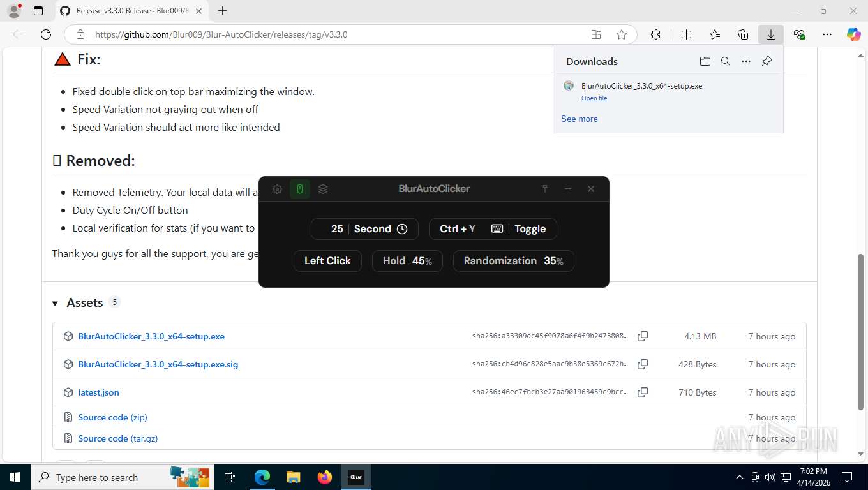868x490 pixels.
Task: Click the address bar URL
Action: (221, 34)
